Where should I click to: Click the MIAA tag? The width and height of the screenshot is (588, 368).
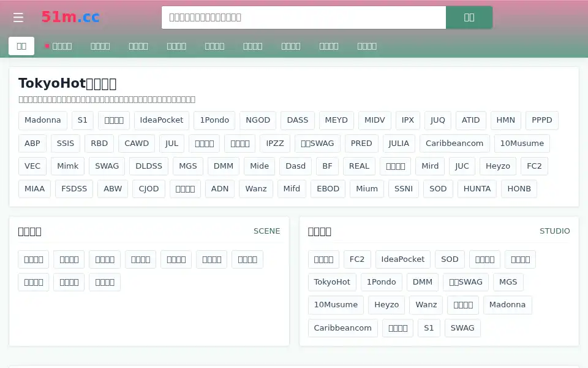tap(34, 189)
